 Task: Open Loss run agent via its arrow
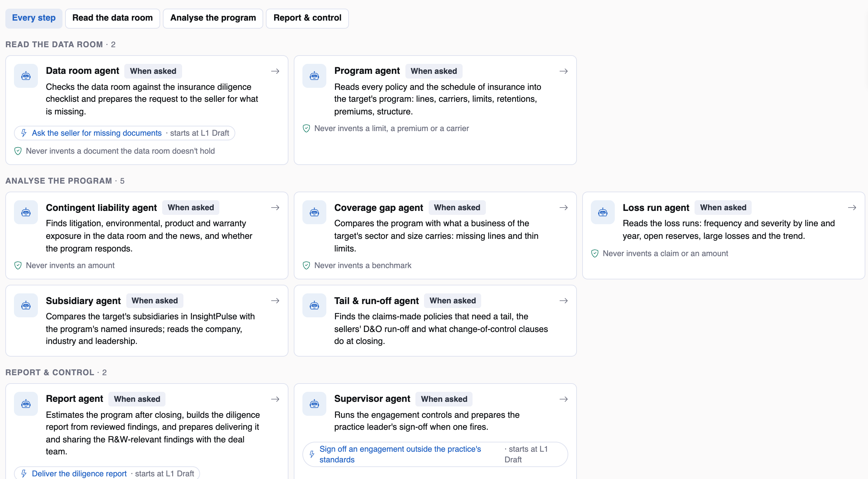tap(852, 208)
